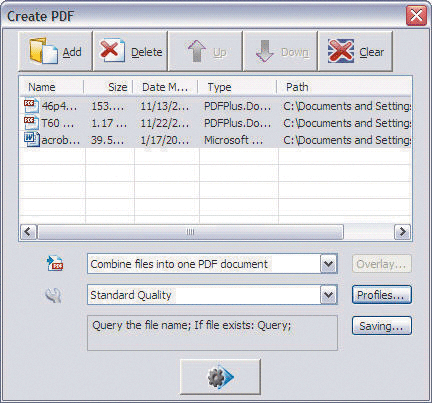
Task: Expand the Standard Quality dropdown arrow
Action: (x=329, y=295)
